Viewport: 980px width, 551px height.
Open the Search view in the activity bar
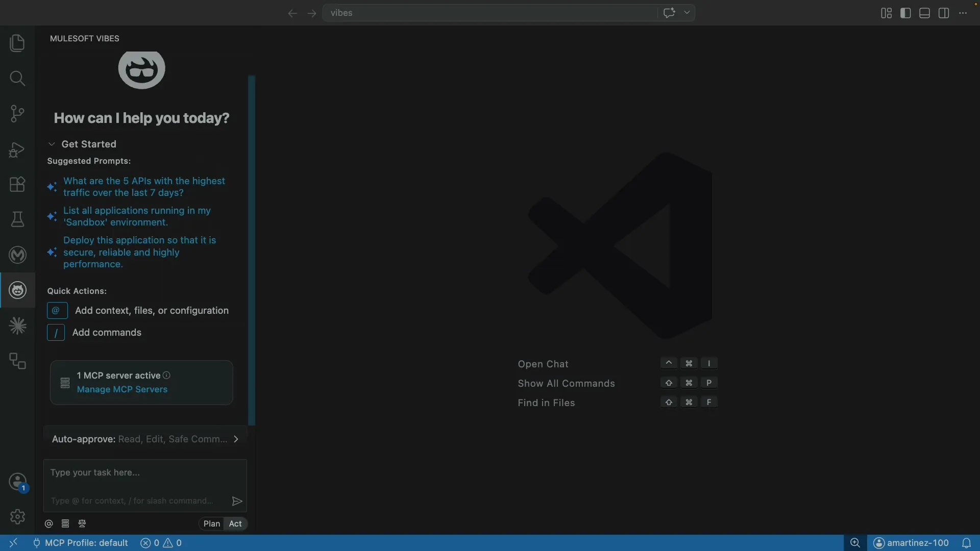(17, 78)
